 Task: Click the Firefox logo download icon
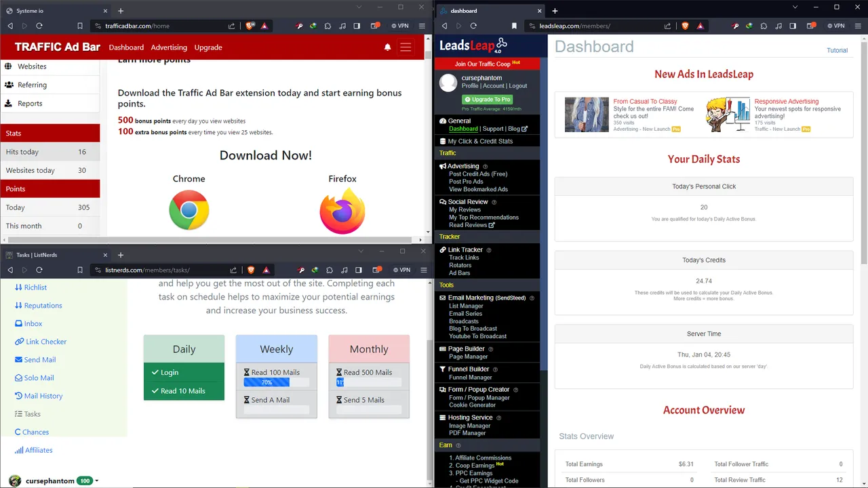pos(342,211)
